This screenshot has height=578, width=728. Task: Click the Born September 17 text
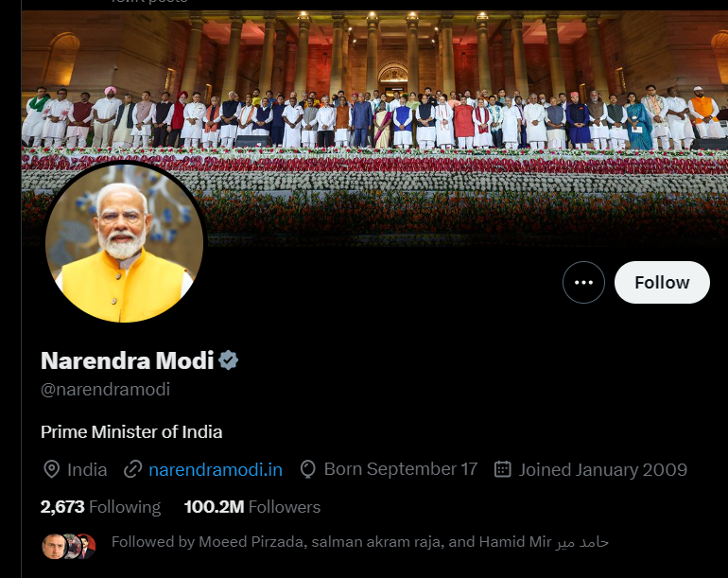coord(401,469)
